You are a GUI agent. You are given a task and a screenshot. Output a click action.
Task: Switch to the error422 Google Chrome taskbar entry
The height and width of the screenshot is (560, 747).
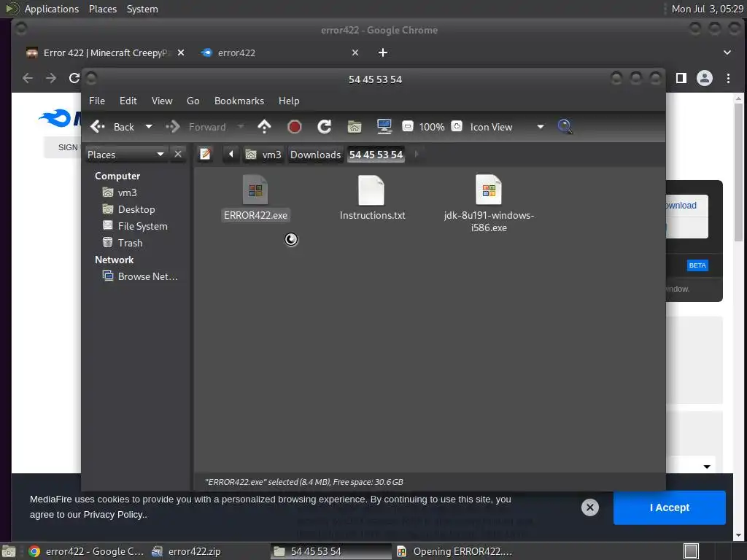coord(87,551)
